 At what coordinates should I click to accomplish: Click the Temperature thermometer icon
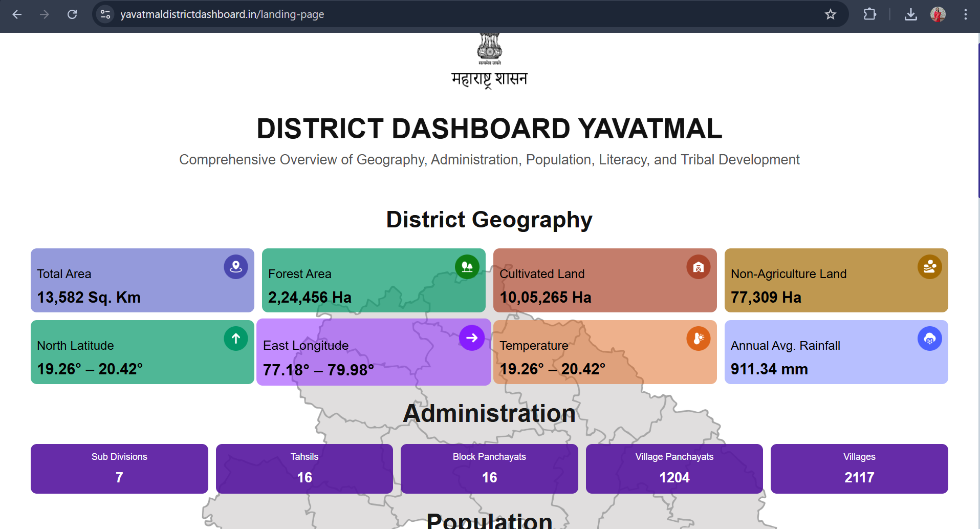point(699,338)
